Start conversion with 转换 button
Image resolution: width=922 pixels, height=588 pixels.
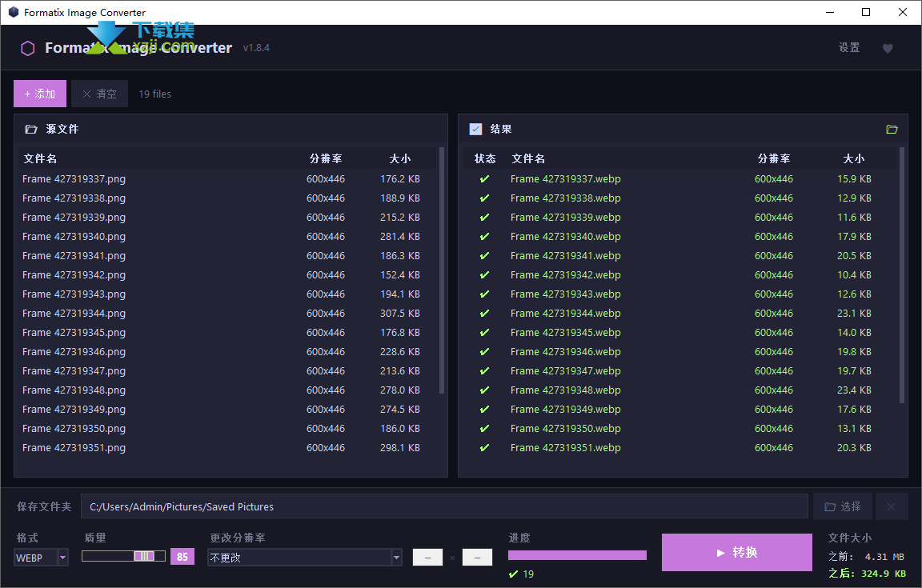click(x=737, y=552)
